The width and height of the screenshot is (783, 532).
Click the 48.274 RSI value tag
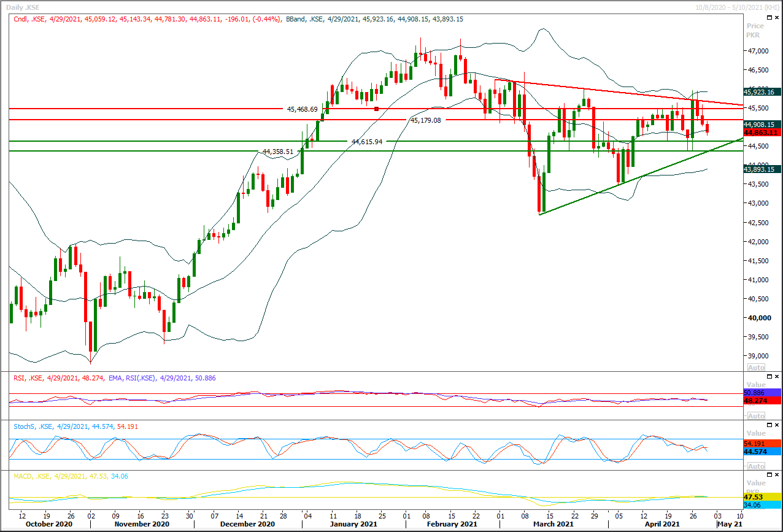(x=762, y=400)
